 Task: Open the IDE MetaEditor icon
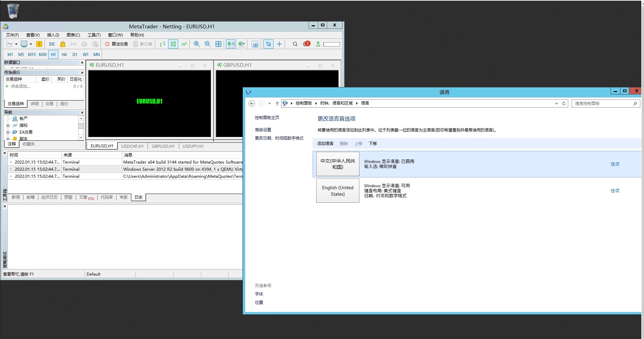tap(52, 44)
